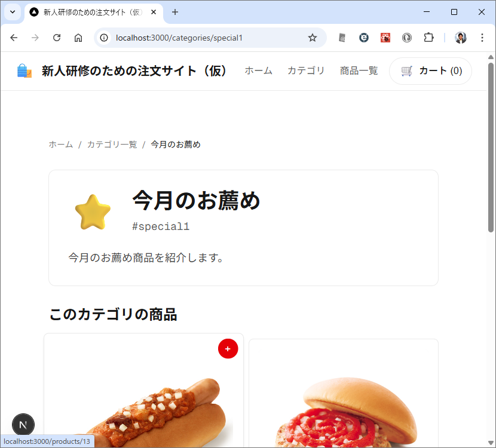Click the ホーム breadcrumb link

click(61, 145)
